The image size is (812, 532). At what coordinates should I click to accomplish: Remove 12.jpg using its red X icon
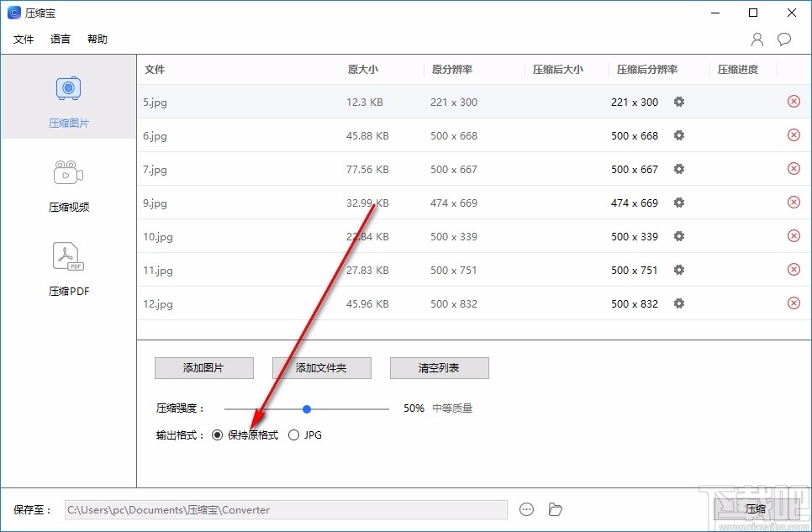point(794,303)
